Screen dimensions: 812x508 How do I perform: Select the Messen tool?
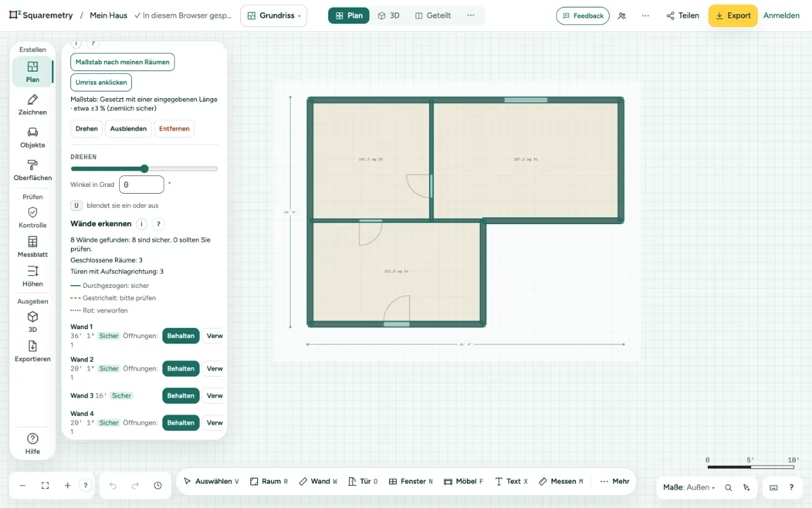tap(561, 482)
